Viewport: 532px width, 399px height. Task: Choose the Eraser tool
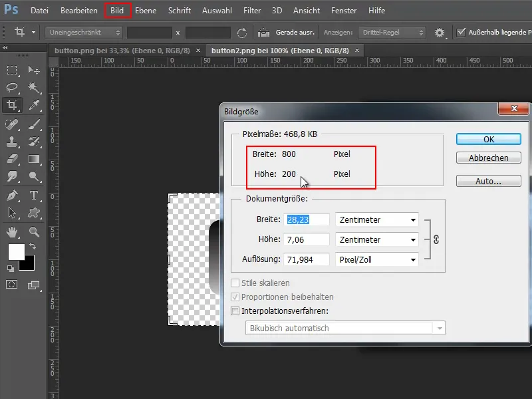coord(12,159)
